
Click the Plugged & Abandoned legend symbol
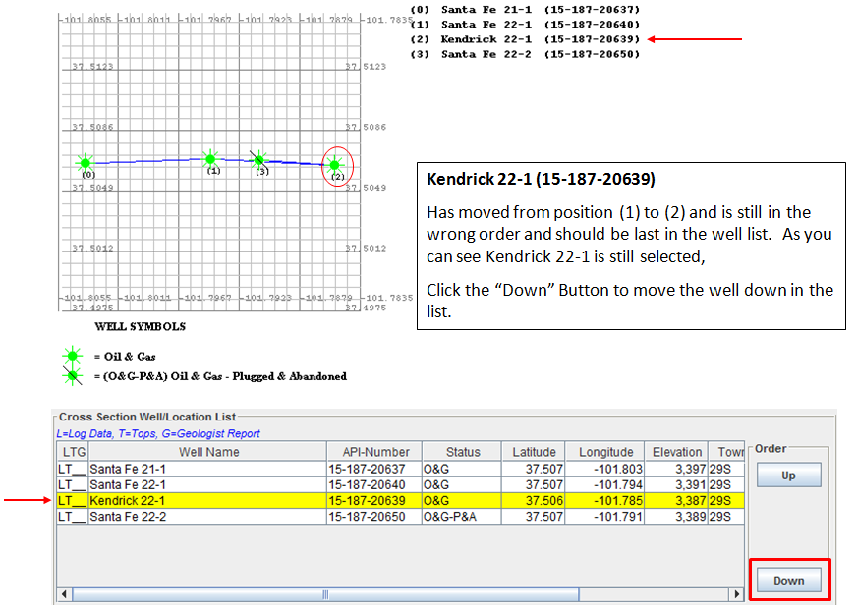pyautogui.click(x=72, y=376)
